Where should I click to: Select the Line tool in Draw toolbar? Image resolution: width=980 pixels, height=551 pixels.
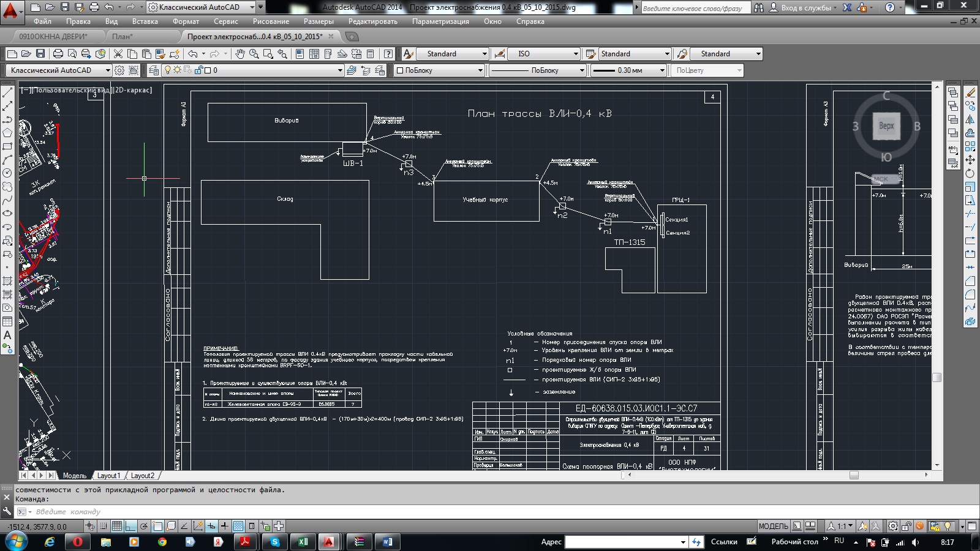point(7,93)
